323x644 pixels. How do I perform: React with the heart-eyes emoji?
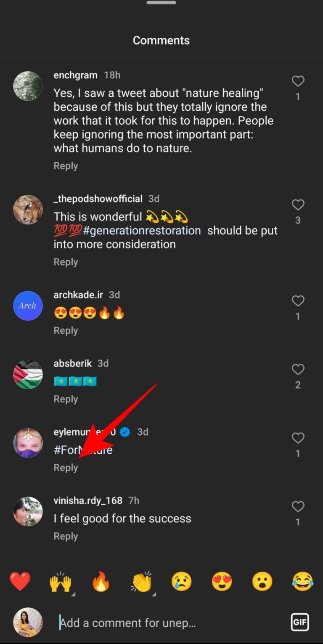click(222, 582)
